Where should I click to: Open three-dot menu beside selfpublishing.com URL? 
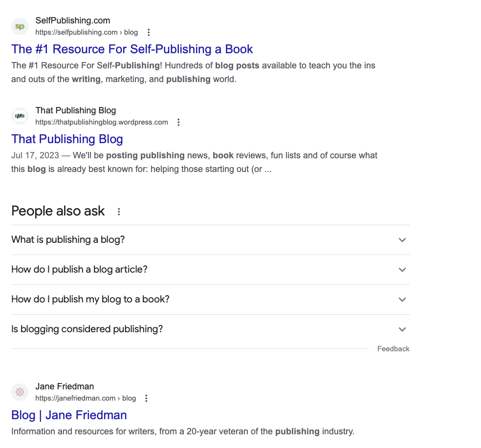149,33
